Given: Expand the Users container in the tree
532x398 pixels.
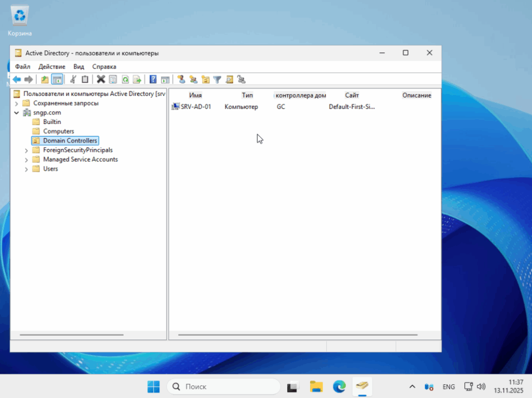Looking at the screenshot, I should click(26, 169).
